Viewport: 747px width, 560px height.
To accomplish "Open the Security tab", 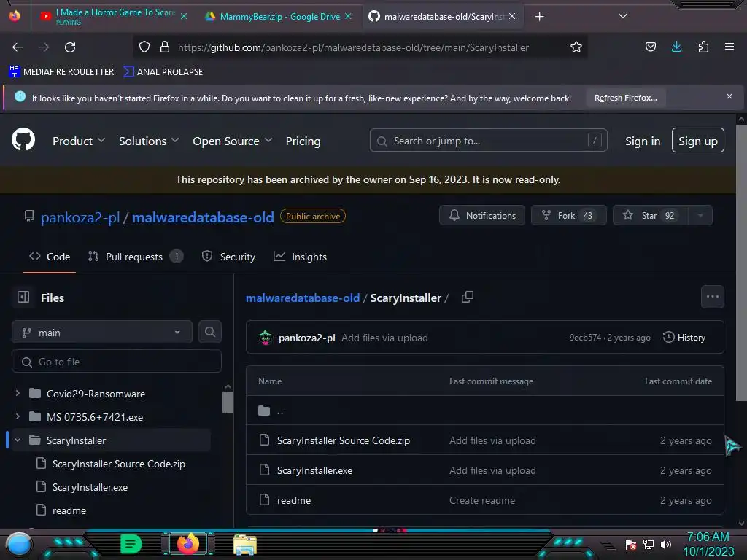I will tap(228, 257).
